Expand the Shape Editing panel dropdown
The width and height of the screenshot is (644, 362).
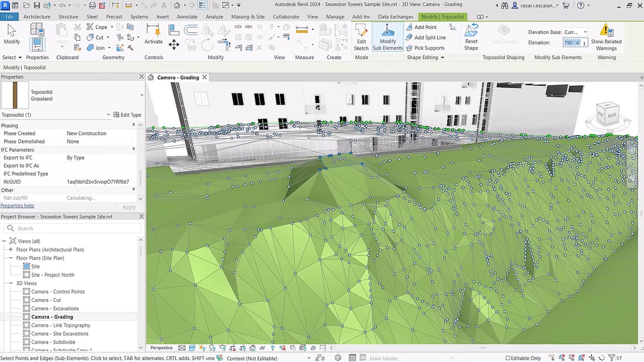tap(442, 57)
